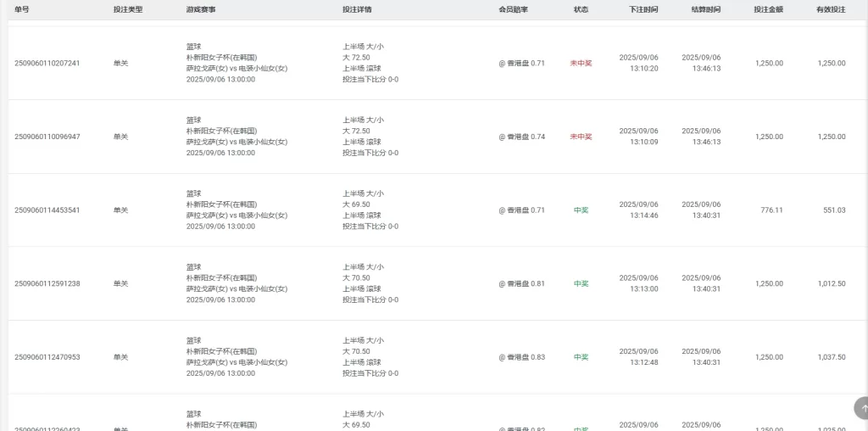This screenshot has height=431, width=868.
Task: Click 大 69.50 detail in order 2509060114453541 row
Action: (357, 204)
